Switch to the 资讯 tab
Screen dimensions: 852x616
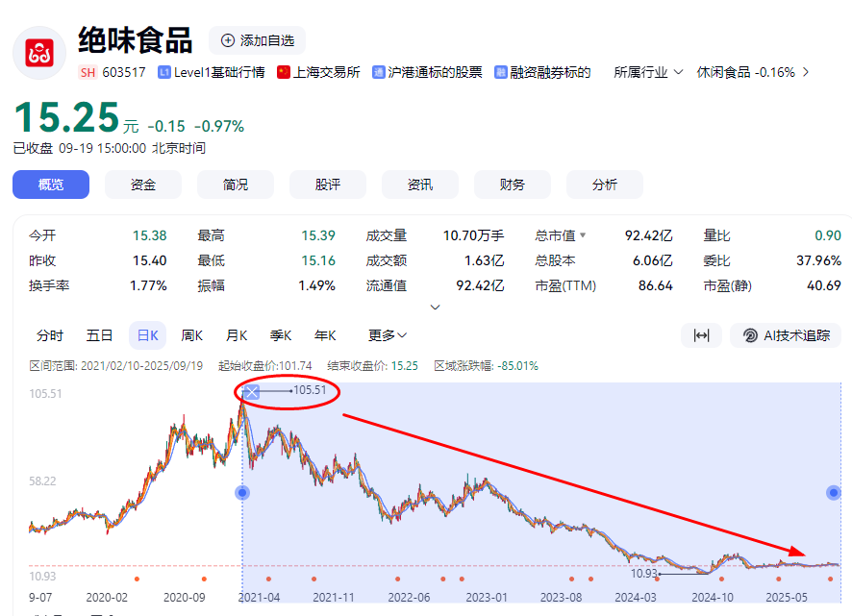420,185
